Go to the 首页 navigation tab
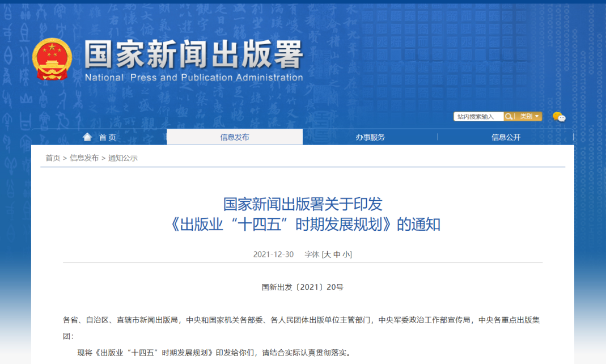Viewport: 606px width, 364px height. pos(99,137)
